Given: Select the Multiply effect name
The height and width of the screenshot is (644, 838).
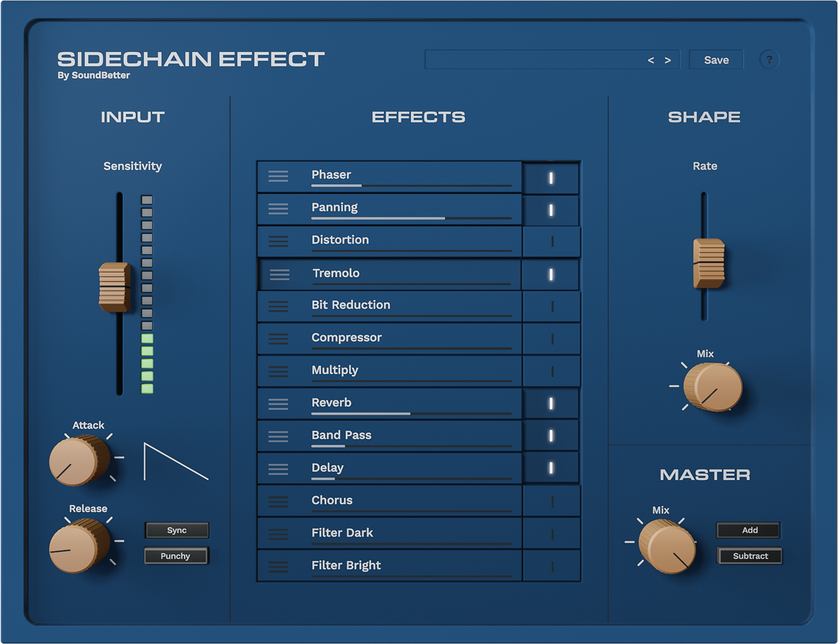Looking at the screenshot, I should [x=335, y=371].
